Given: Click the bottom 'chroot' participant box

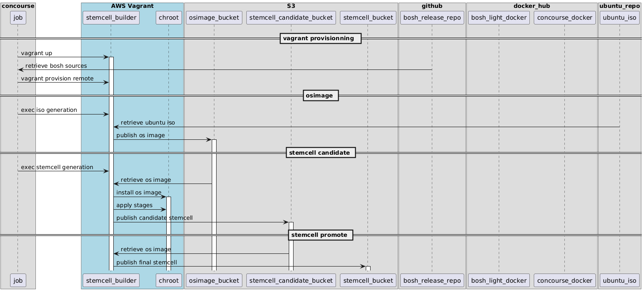Looking at the screenshot, I should [x=169, y=281].
